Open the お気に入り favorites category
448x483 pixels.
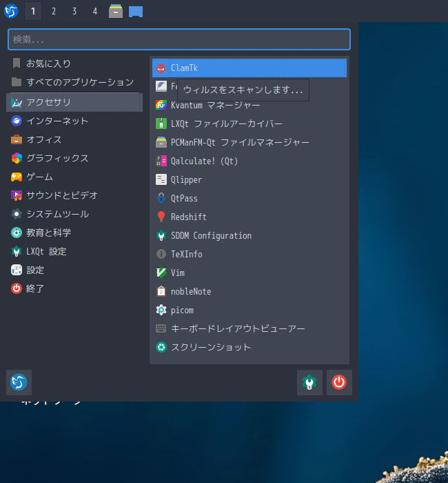click(74, 63)
